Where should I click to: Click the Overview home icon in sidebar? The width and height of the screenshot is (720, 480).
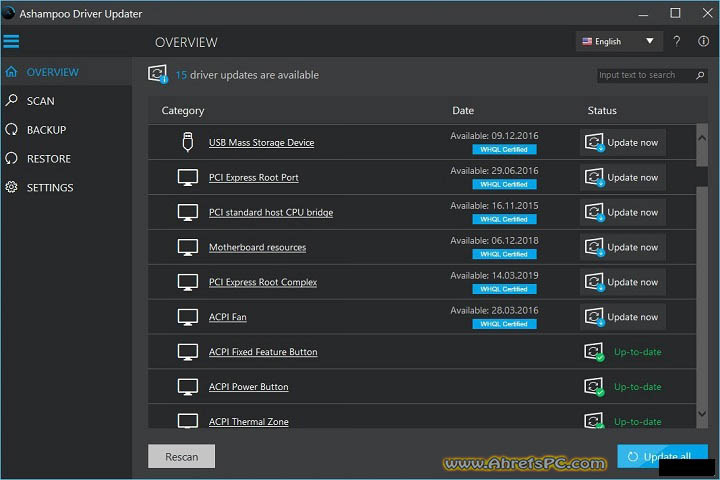[11, 72]
